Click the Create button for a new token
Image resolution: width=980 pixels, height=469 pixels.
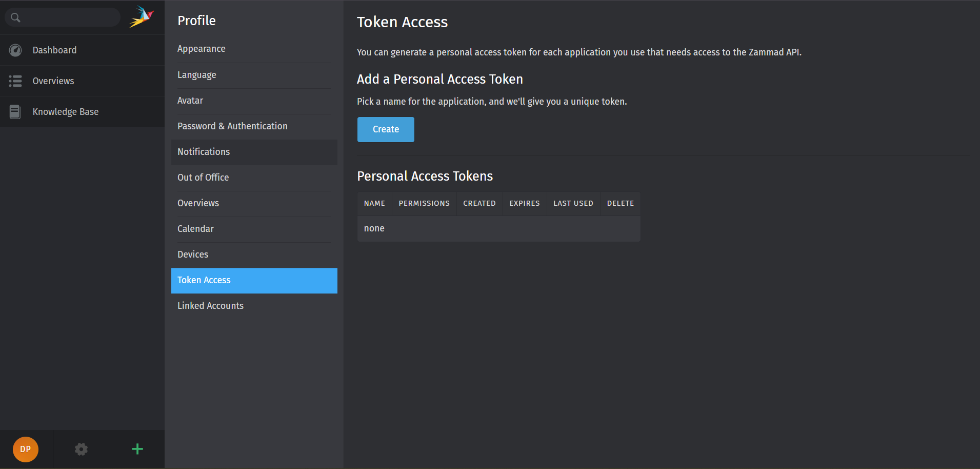click(385, 129)
